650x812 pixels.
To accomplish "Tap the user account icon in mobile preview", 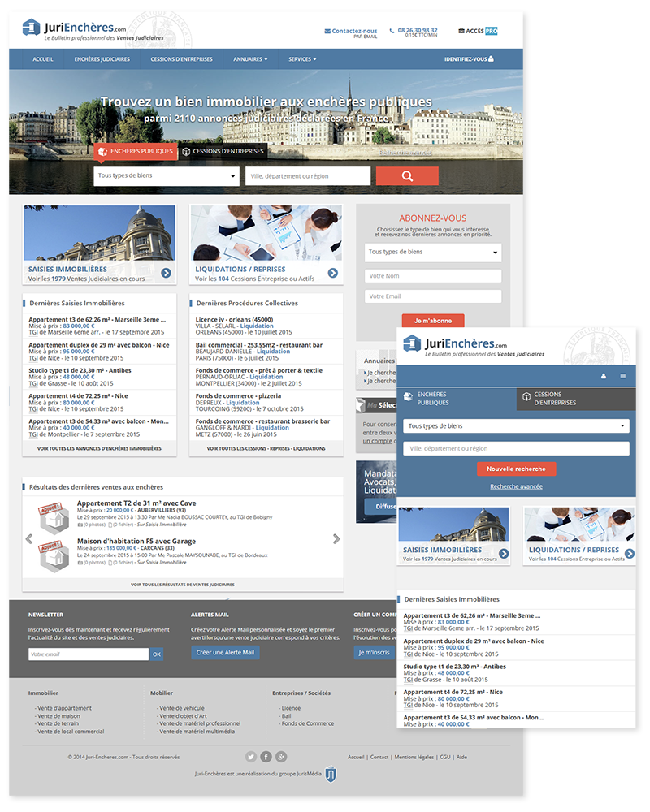I will coord(604,376).
